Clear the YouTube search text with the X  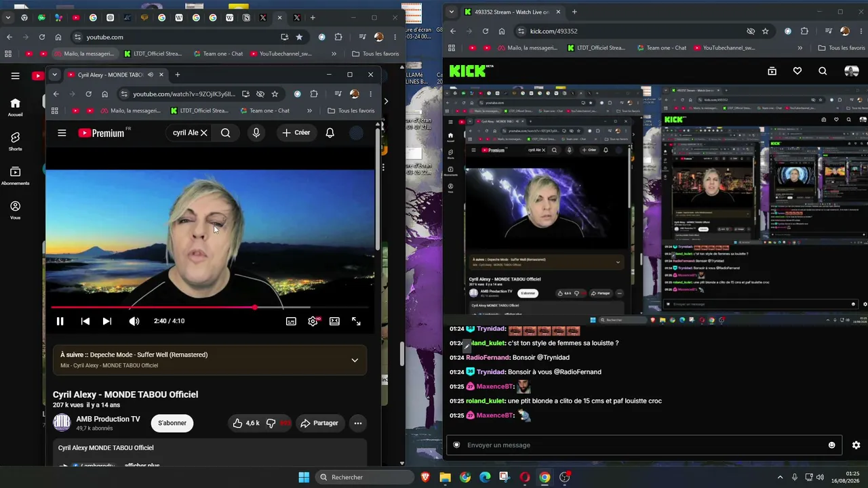[203, 133]
